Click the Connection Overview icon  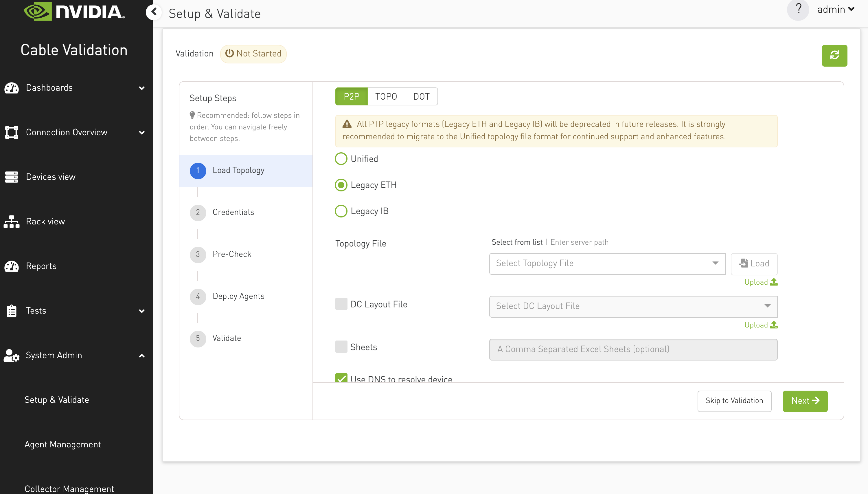(12, 132)
